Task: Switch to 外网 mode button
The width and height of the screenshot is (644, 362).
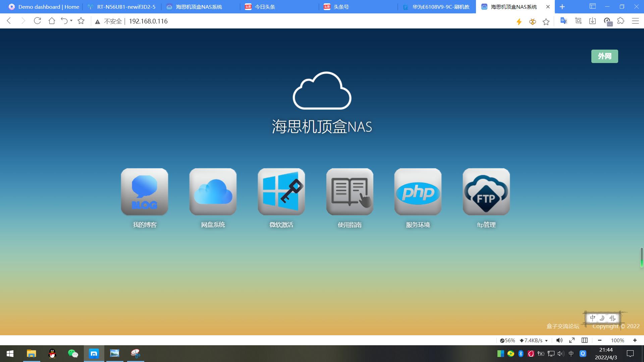Action: [x=604, y=56]
